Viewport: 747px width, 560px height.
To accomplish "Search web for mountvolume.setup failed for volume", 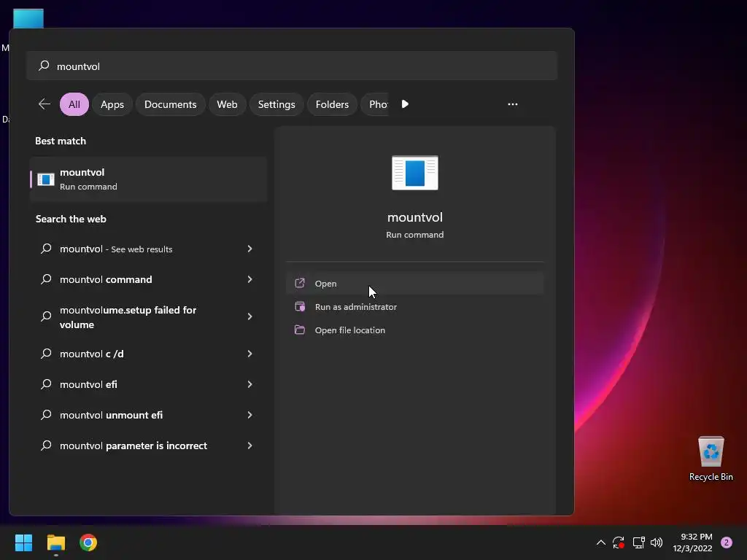I will [x=148, y=317].
